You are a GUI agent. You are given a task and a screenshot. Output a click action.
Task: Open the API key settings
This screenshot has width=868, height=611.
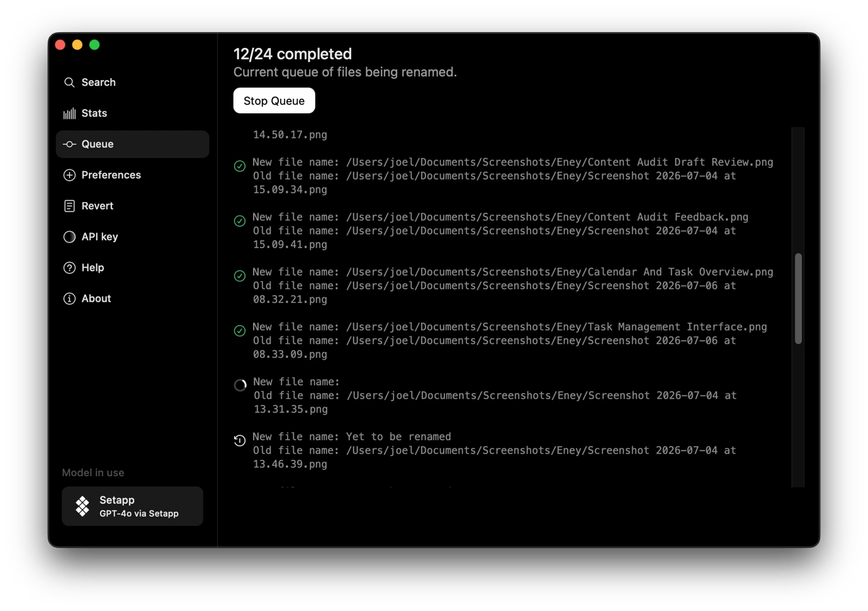132,237
